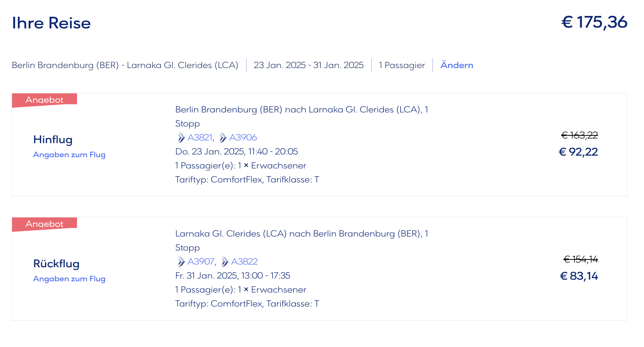Open Angaben zum Flug under Rückflug
This screenshot has height=347, width=644.
(69, 279)
